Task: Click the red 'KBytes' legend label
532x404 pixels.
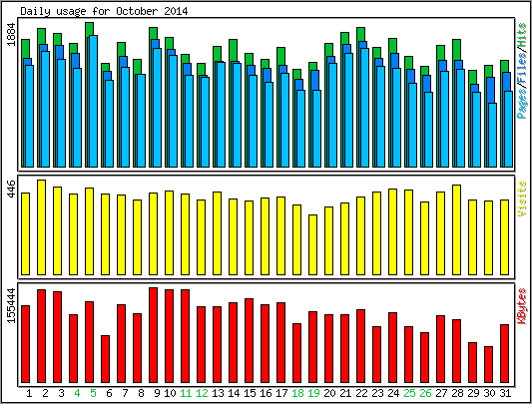Action: (x=522, y=306)
